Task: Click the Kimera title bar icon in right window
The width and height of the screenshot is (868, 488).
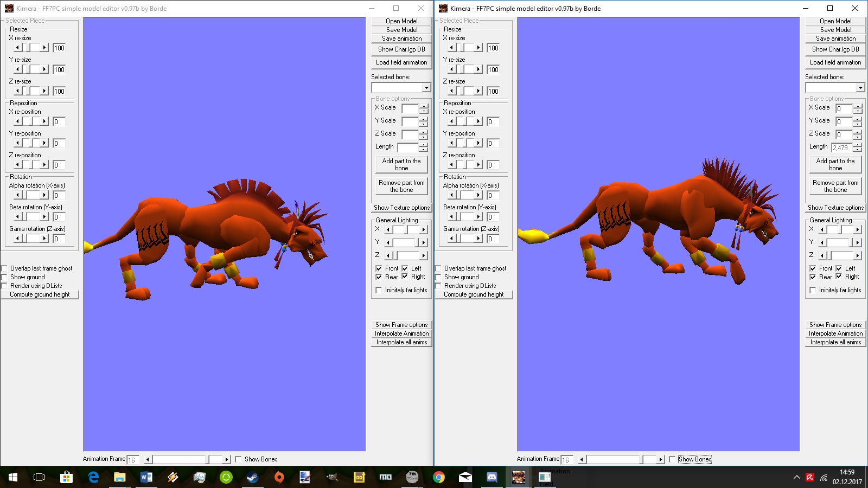Action: click(x=443, y=8)
